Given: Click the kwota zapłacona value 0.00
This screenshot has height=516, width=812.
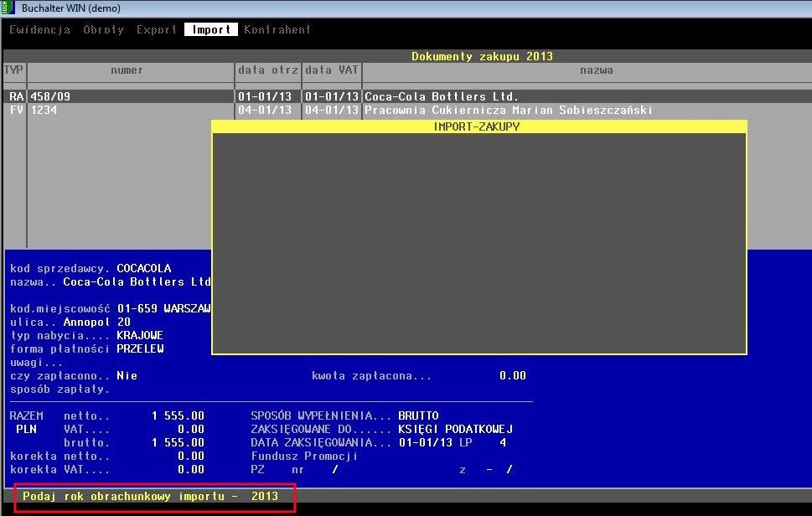Looking at the screenshot, I should [x=513, y=376].
